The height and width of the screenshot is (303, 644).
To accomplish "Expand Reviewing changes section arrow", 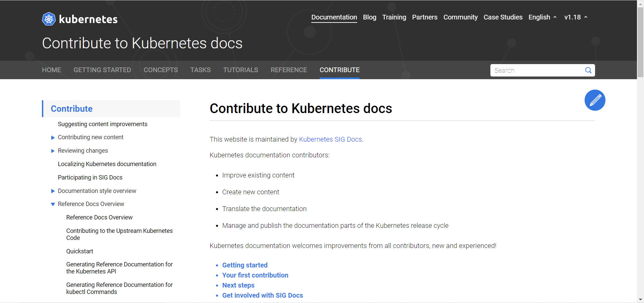I will coord(53,151).
